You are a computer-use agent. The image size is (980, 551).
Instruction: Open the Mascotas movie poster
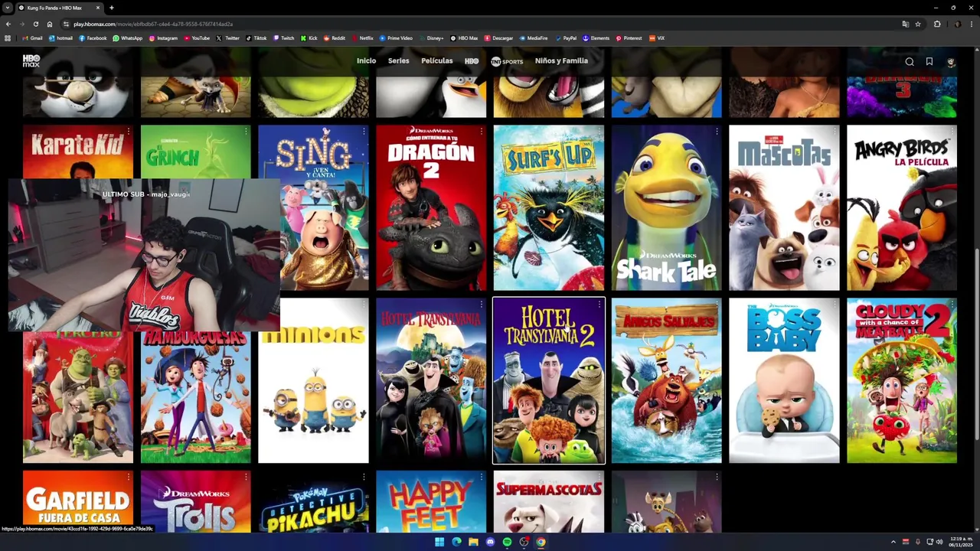point(784,208)
